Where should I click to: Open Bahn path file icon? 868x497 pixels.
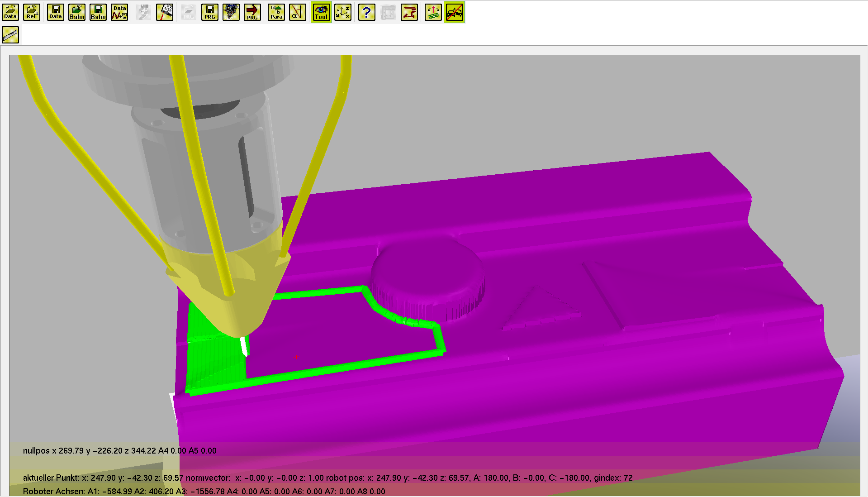77,12
